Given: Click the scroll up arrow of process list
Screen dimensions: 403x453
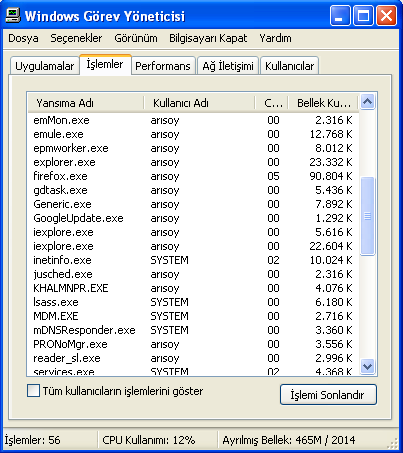Looking at the screenshot, I should pyautogui.click(x=368, y=101).
